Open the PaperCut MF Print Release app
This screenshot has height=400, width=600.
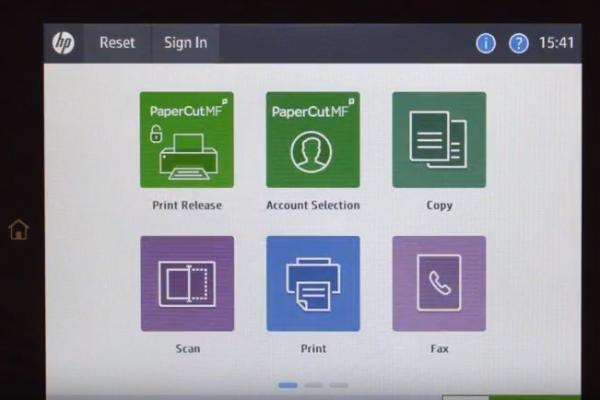point(187,139)
